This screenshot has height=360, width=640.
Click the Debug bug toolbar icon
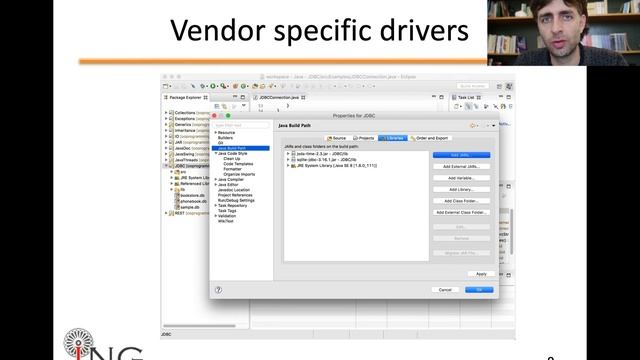click(203, 86)
